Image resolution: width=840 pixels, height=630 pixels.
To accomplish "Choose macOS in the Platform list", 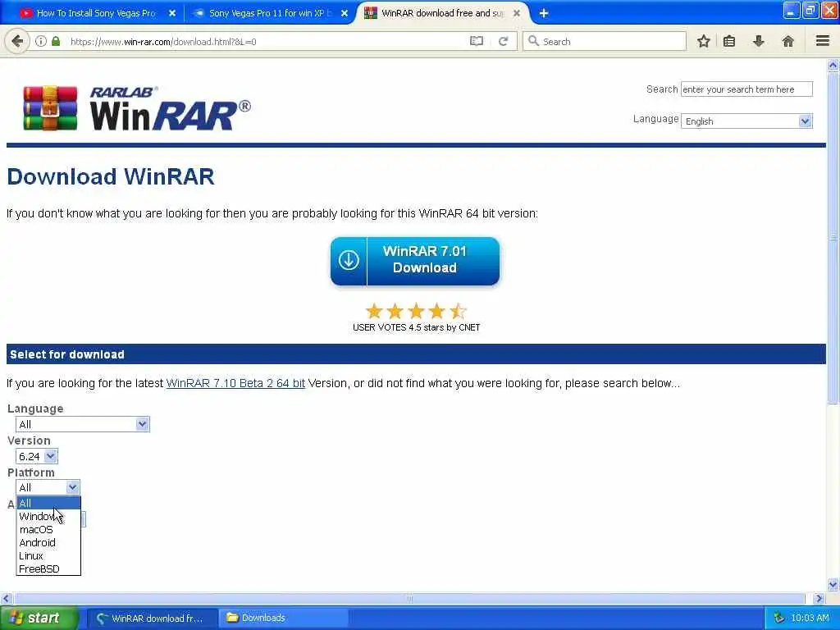I will pos(48,529).
